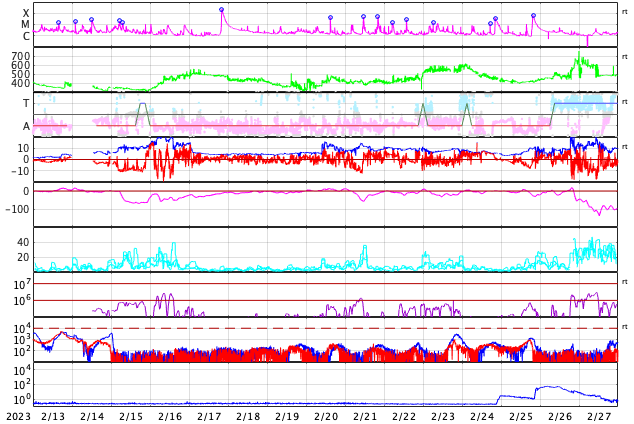The image size is (634, 424).
Task: Click the 2/22 date label
Action: [404, 417]
